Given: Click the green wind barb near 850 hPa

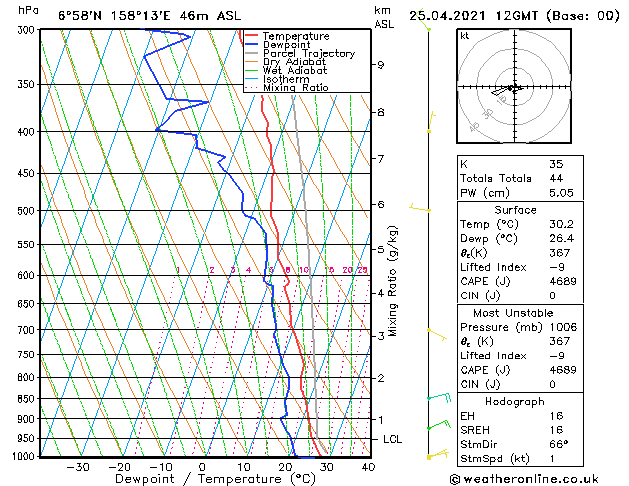Looking at the screenshot, I should point(439,397).
